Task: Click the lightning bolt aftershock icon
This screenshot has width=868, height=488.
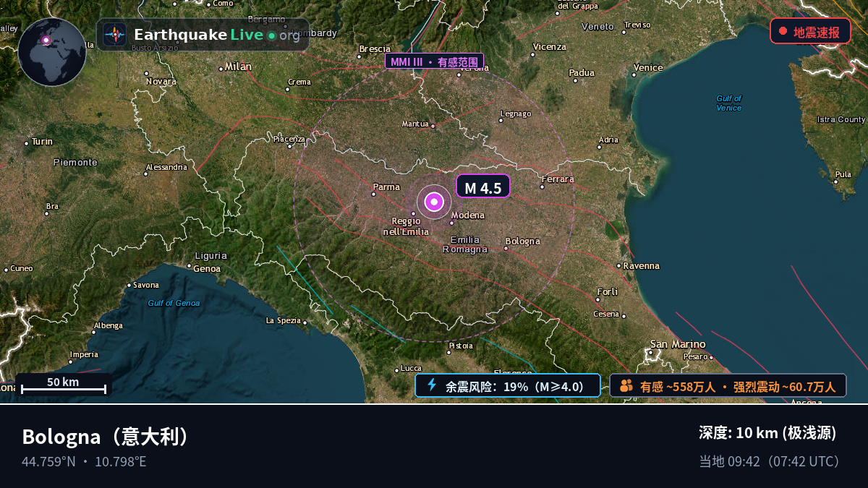Action: tap(432, 385)
